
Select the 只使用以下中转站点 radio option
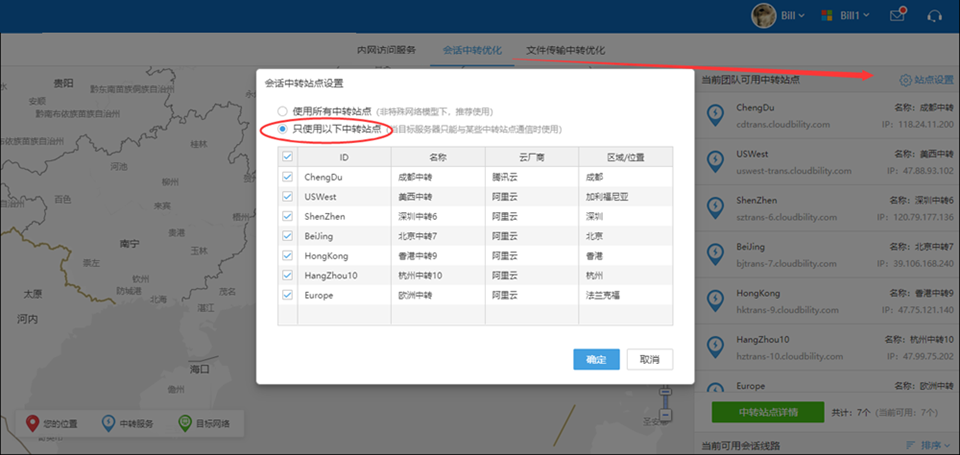(x=283, y=129)
